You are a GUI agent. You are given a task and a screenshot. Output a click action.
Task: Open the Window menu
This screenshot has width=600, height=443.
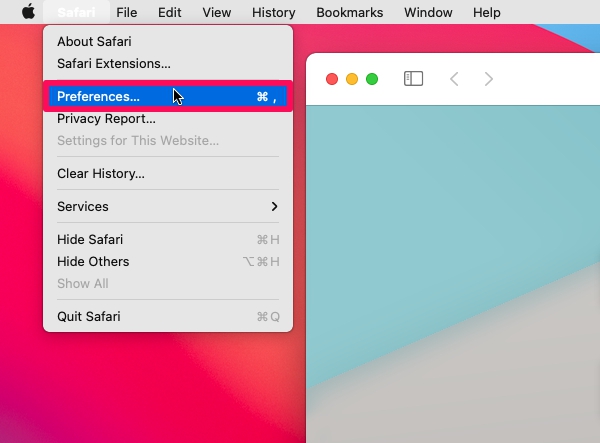(428, 12)
